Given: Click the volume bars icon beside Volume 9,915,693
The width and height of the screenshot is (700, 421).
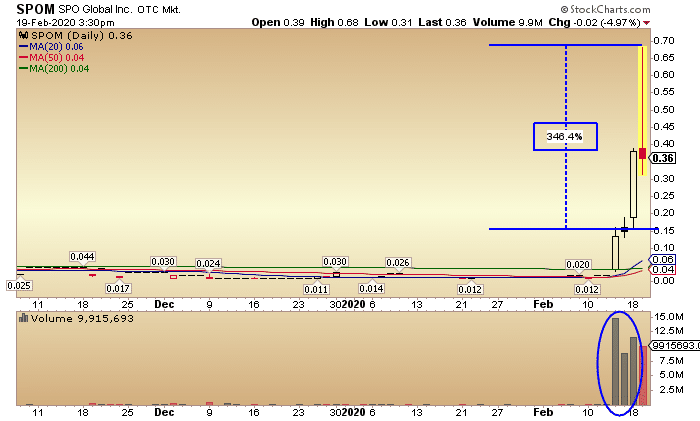Looking at the screenshot, I should 23,318.
